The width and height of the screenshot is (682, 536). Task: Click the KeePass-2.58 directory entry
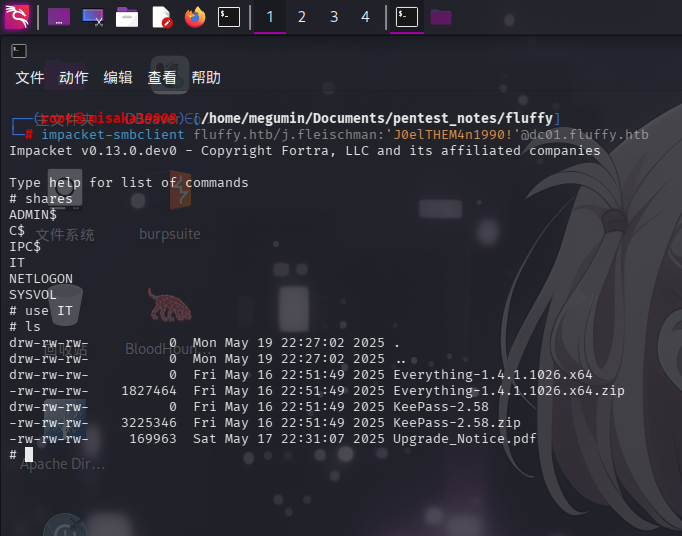(x=441, y=407)
